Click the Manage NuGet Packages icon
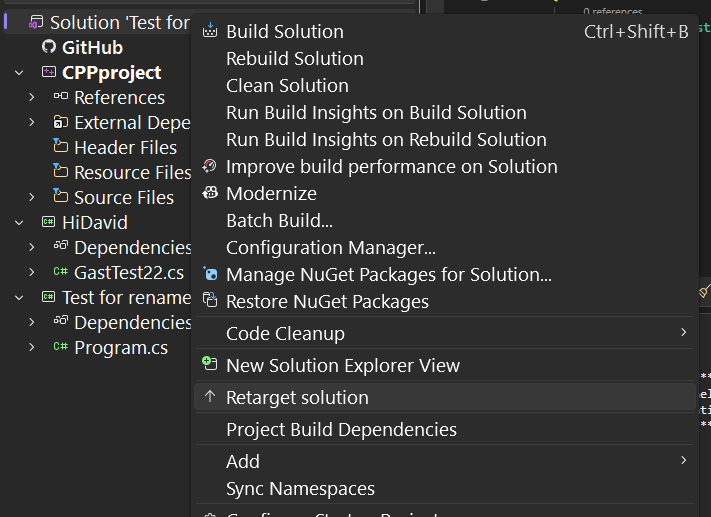The image size is (711, 517). click(x=209, y=274)
